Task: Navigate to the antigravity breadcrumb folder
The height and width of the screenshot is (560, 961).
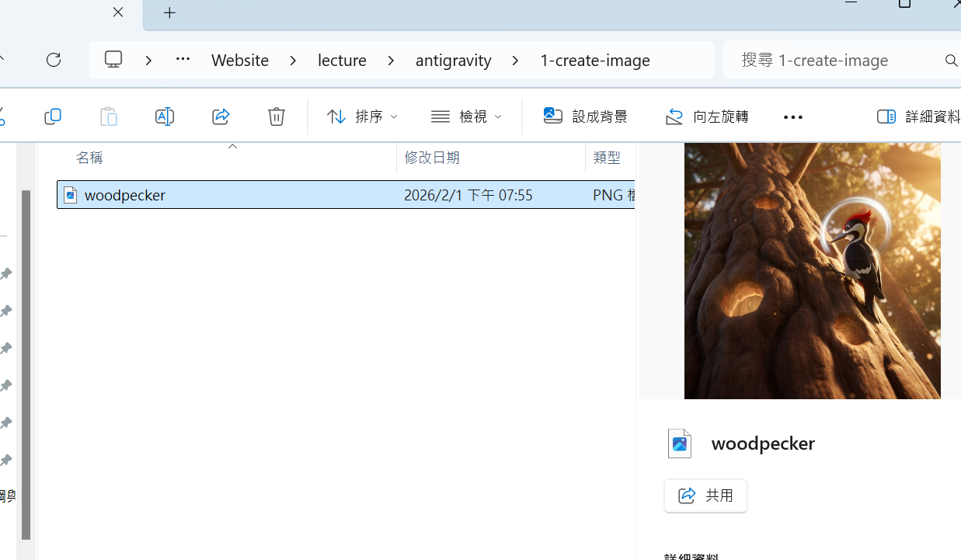Action: (453, 61)
